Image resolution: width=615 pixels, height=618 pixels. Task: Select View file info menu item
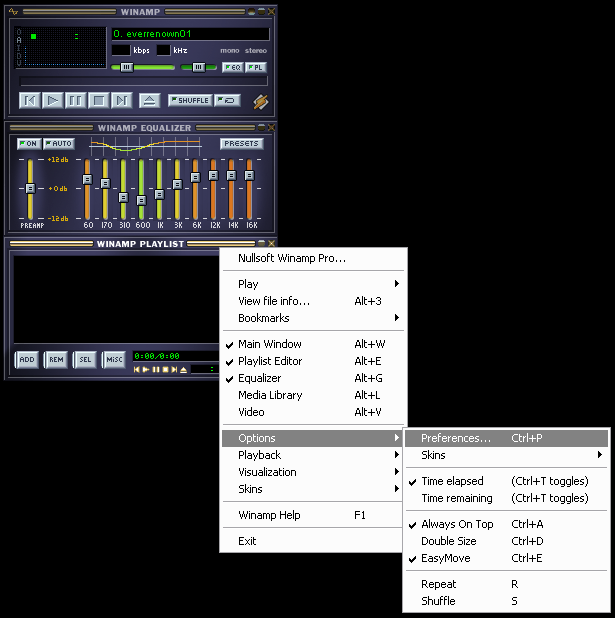[313, 301]
